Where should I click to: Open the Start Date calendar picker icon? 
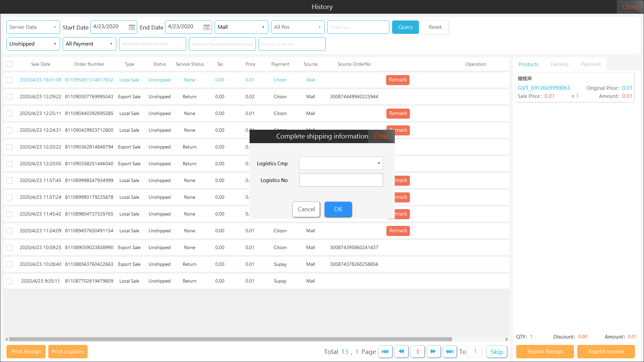point(132,27)
